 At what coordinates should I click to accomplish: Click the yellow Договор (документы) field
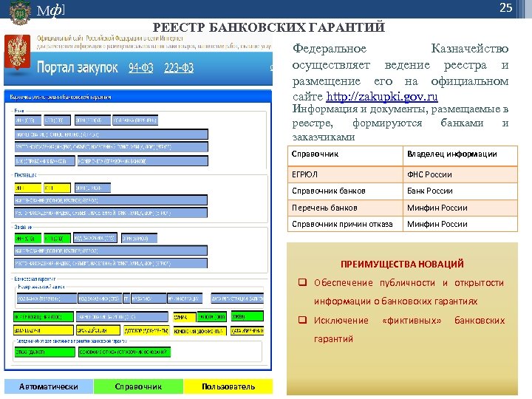(146, 330)
